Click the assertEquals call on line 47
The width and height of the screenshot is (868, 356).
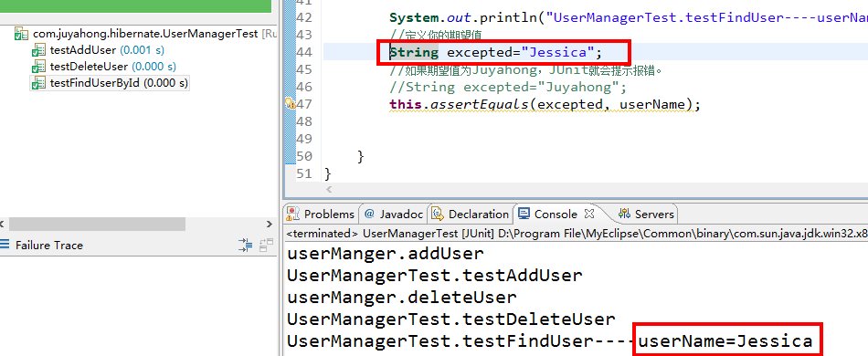point(545,104)
